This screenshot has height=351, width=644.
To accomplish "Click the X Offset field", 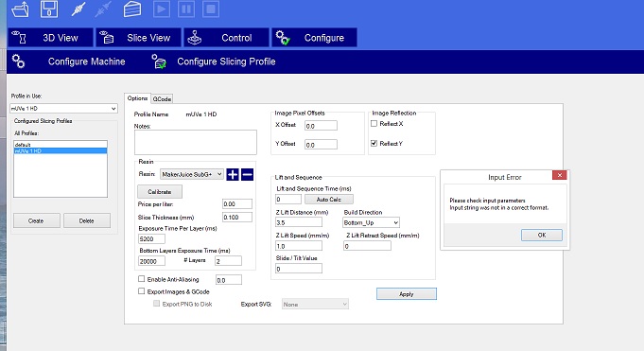I will pyautogui.click(x=321, y=126).
